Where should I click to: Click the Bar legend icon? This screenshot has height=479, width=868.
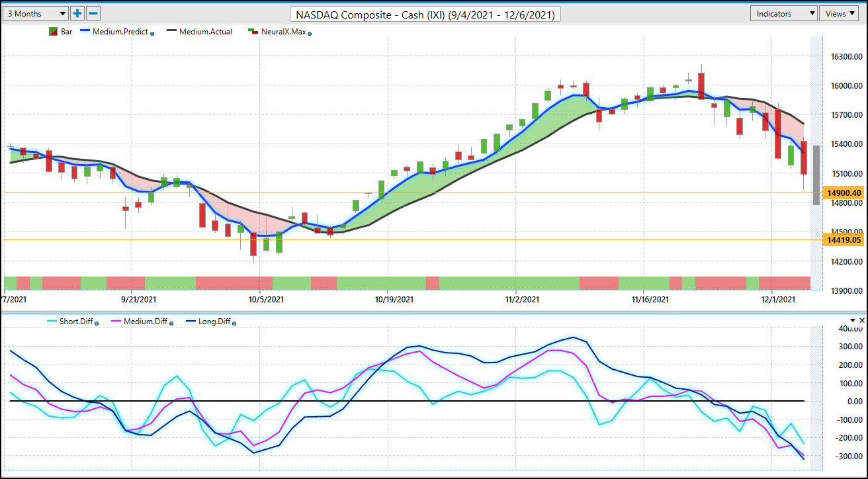pyautogui.click(x=54, y=32)
